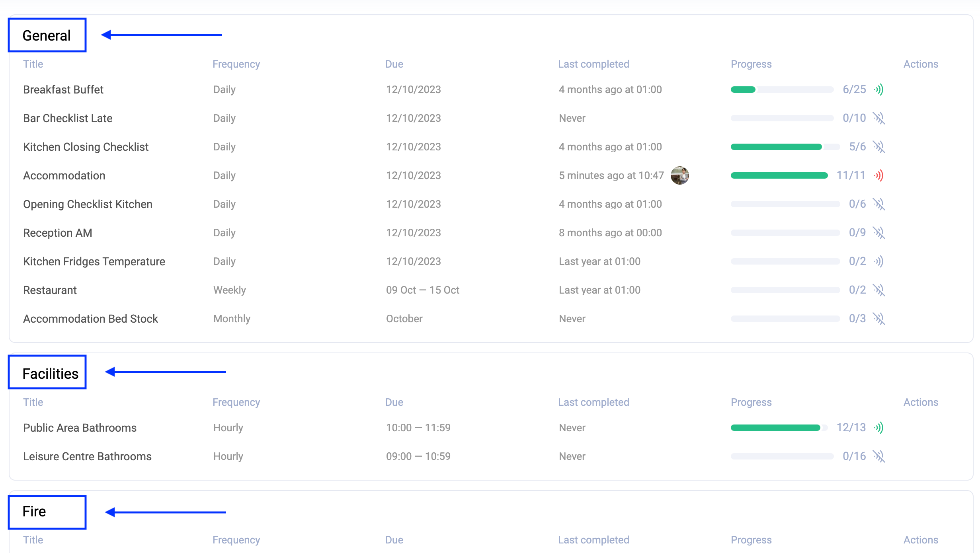
Task: Click the user avatar on the Accommodation row
Action: 680,175
